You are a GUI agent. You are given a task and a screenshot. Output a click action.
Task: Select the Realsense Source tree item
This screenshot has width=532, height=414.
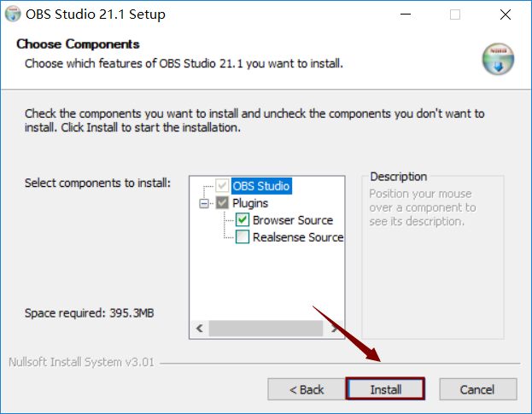[297, 237]
